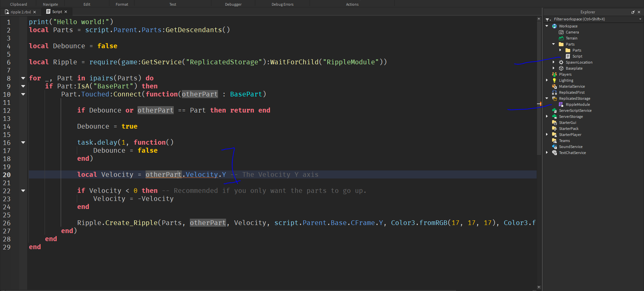The width and height of the screenshot is (644, 291).
Task: Fold the for loop at line 8
Action: point(23,78)
